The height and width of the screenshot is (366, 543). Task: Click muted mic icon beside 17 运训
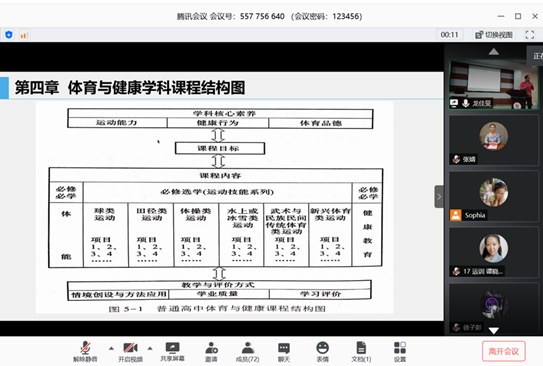tap(456, 271)
